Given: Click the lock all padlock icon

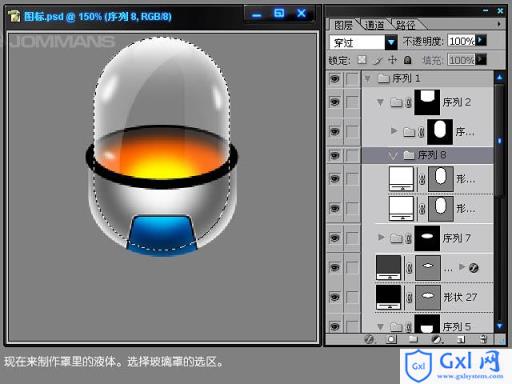Looking at the screenshot, I should [x=407, y=60].
